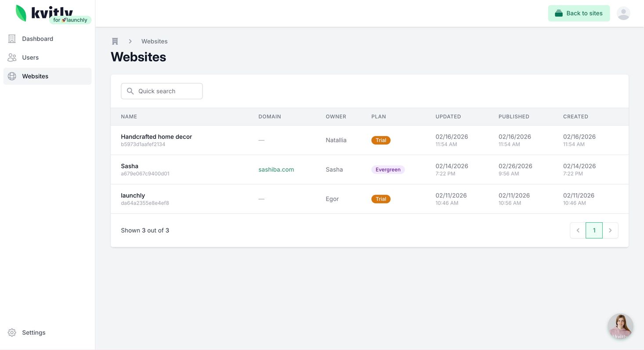This screenshot has width=644, height=350.
Task: Click the search magnifier icon
Action: pos(130,91)
